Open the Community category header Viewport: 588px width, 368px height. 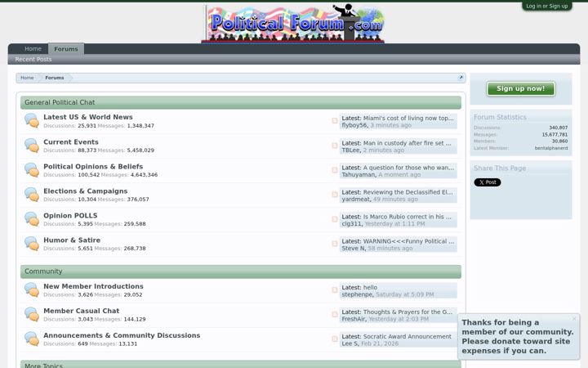pos(43,272)
